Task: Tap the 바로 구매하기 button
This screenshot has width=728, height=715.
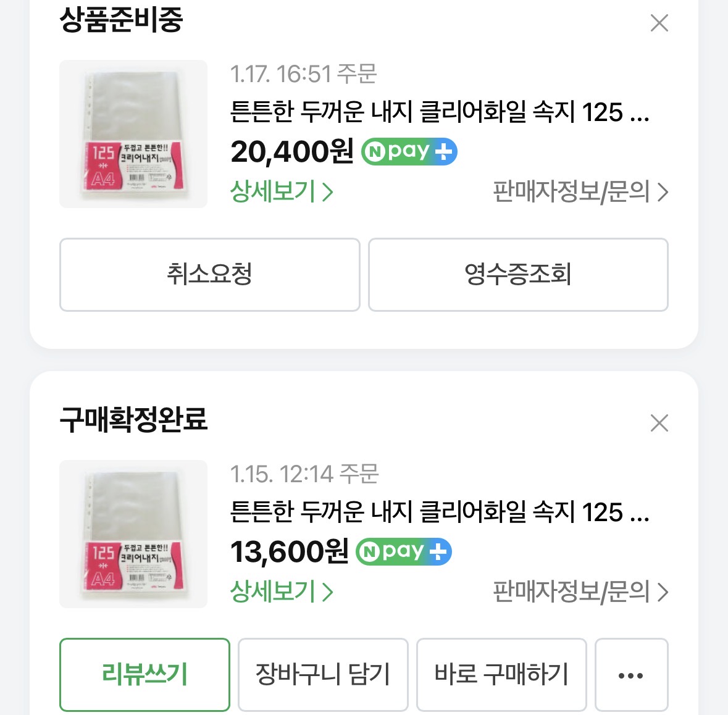Action: pos(501,675)
